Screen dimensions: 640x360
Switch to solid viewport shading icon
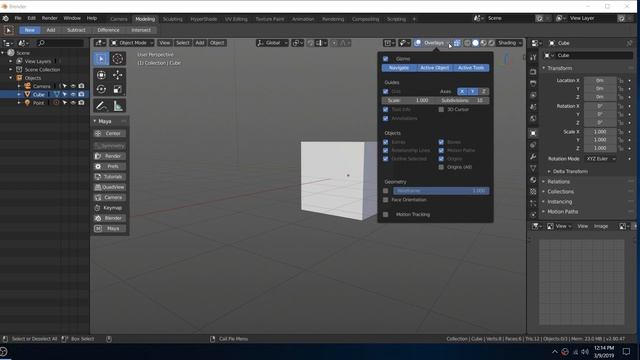(476, 43)
